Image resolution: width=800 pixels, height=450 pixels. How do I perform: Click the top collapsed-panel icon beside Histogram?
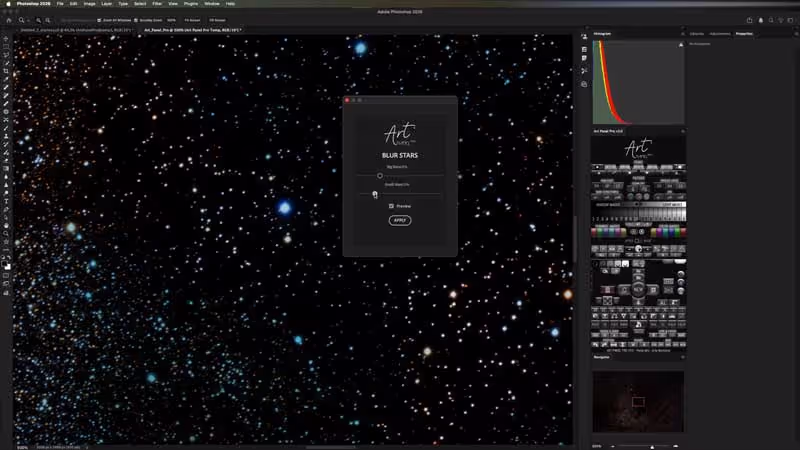click(584, 37)
